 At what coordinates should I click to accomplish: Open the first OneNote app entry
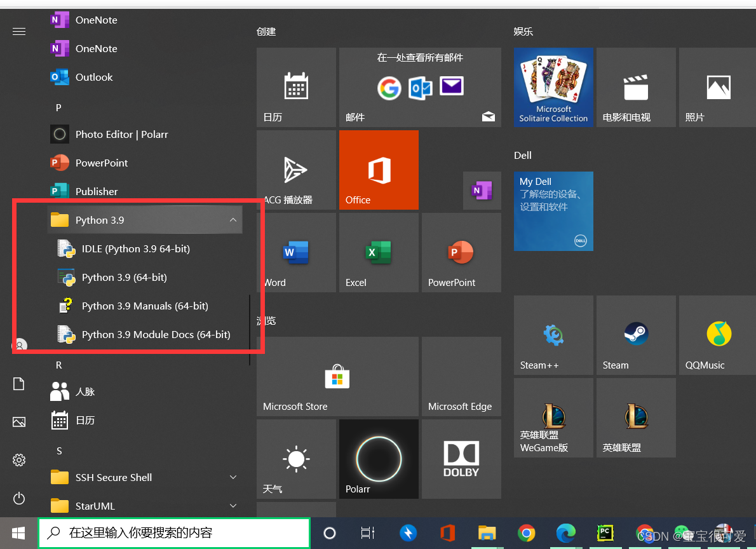click(x=145, y=20)
